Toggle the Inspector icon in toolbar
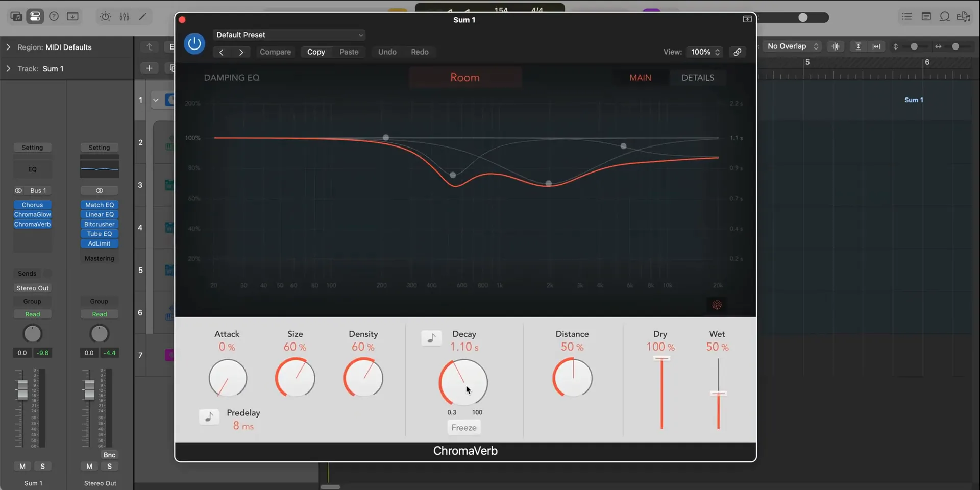Screen dimensions: 980x490 (35, 16)
